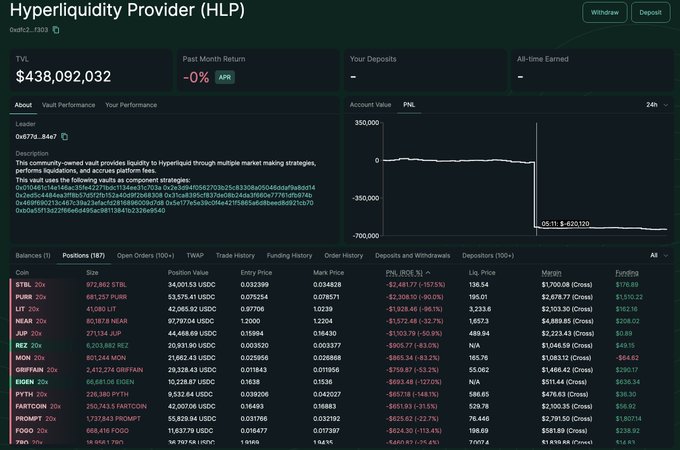The width and height of the screenshot is (680, 450).
Task: Open the Order History tab
Action: [x=343, y=256]
